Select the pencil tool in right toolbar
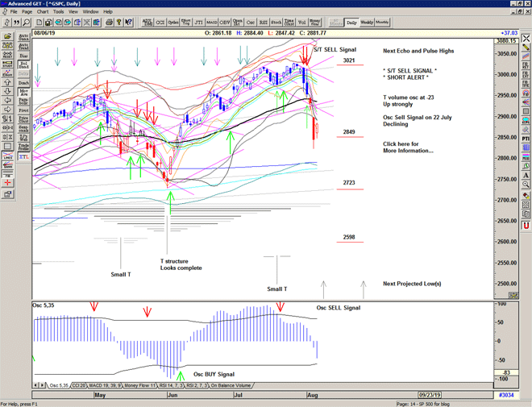The width and height of the screenshot is (532, 407). [x=526, y=47]
